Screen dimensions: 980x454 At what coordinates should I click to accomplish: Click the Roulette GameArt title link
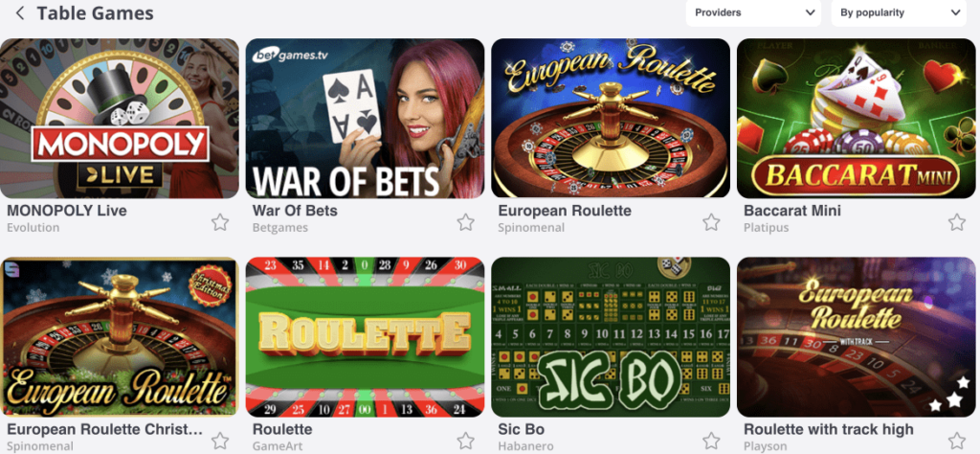click(282, 430)
